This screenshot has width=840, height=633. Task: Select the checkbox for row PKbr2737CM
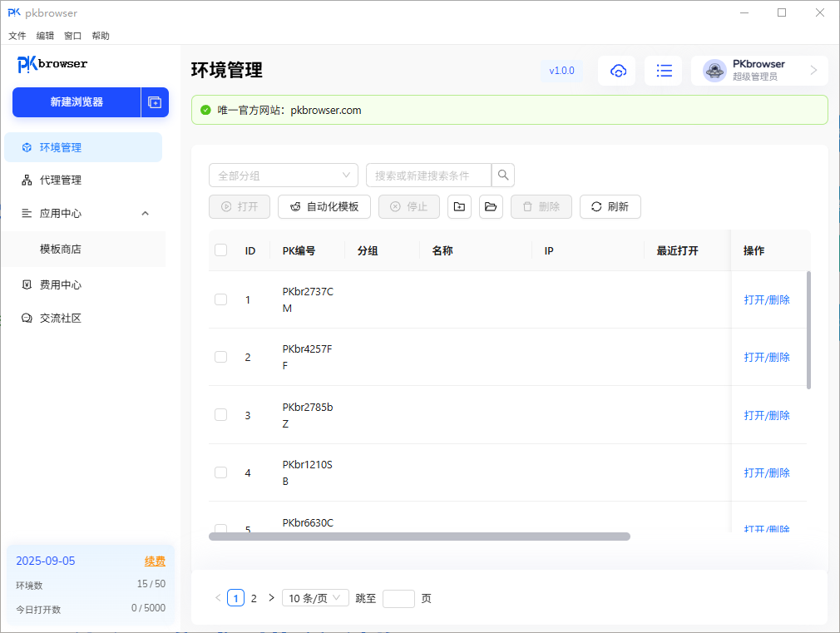coord(220,299)
